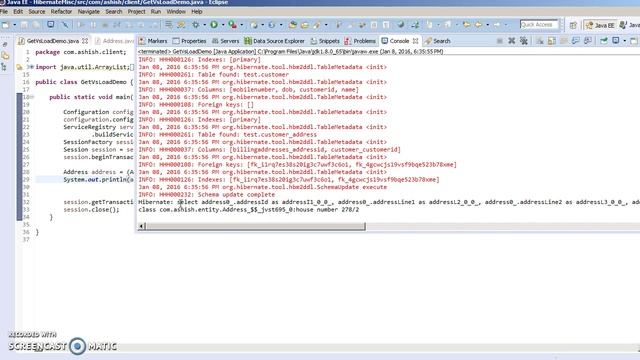Screen dimensions: 640x360
Task: Click the Debug bug icon
Action: click(196, 25)
